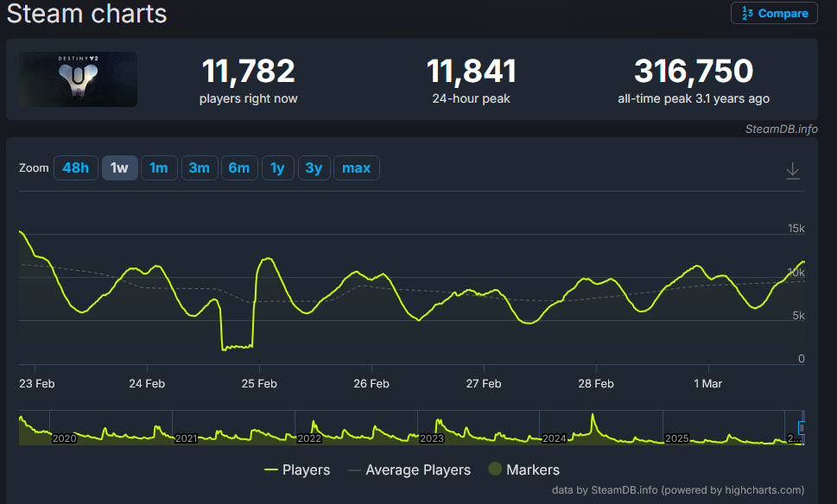Screen dimensions: 837x504
Task: Click the 1 Mar axis label
Action: coord(707,383)
